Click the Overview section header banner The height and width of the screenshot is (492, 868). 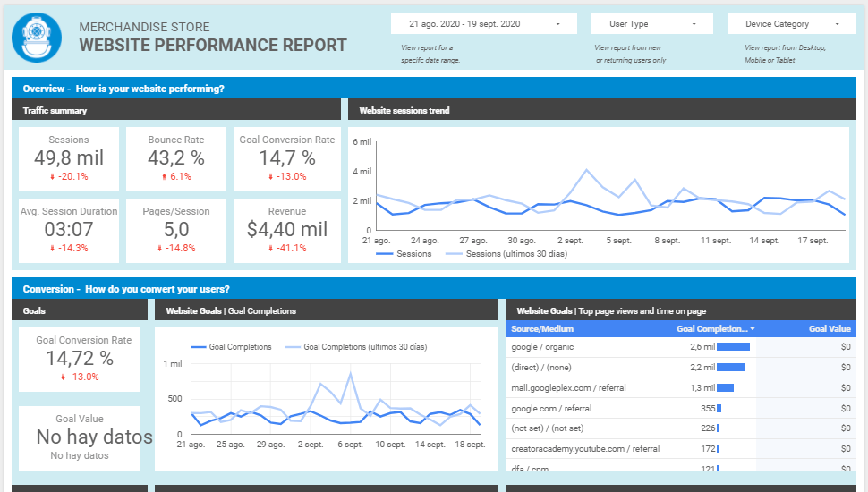(x=433, y=89)
